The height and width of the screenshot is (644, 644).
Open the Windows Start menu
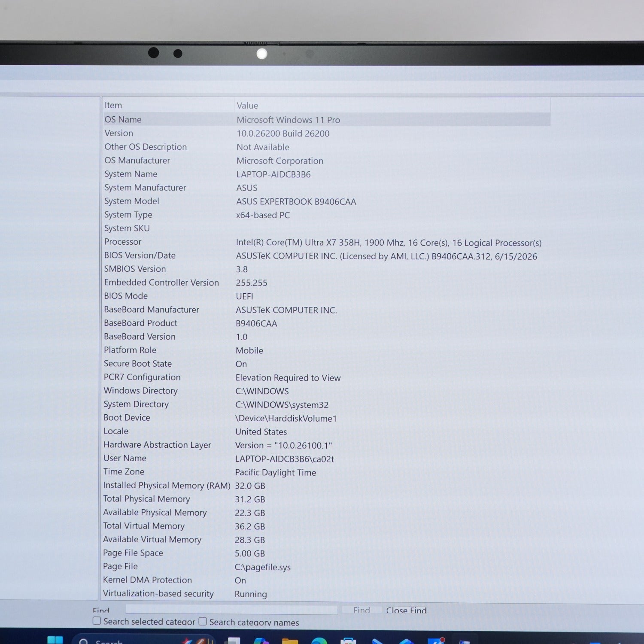point(55,640)
